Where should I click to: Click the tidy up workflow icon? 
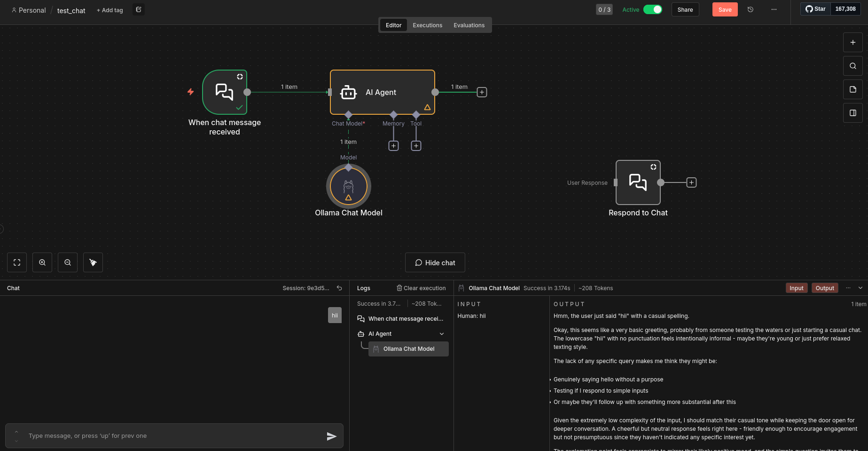(93, 262)
